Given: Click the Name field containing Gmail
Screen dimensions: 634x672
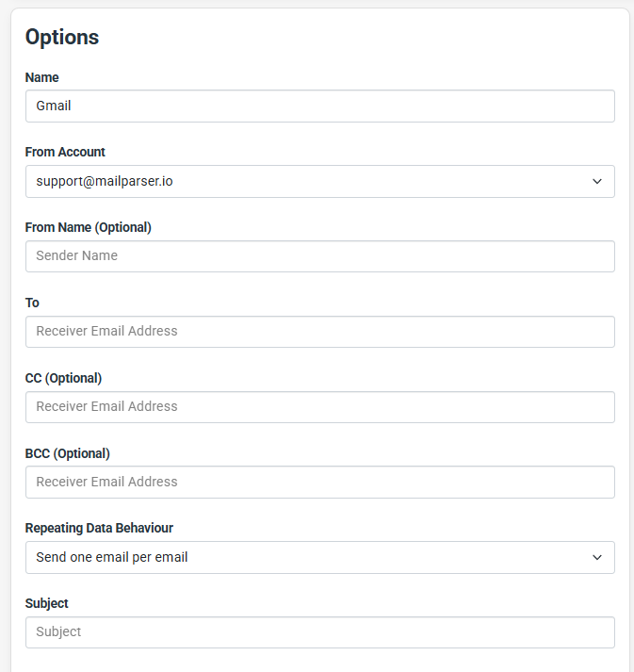Looking at the screenshot, I should point(320,106).
